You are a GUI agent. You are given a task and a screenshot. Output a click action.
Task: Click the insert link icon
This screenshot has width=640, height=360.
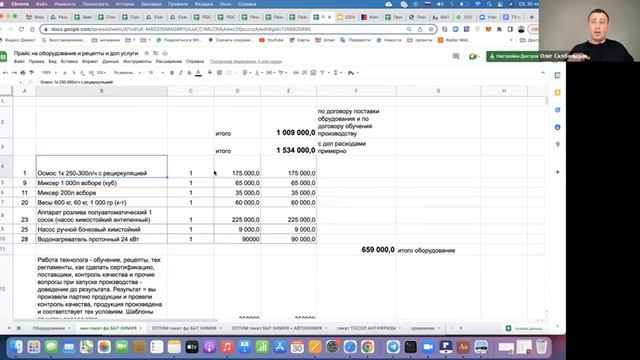point(296,73)
